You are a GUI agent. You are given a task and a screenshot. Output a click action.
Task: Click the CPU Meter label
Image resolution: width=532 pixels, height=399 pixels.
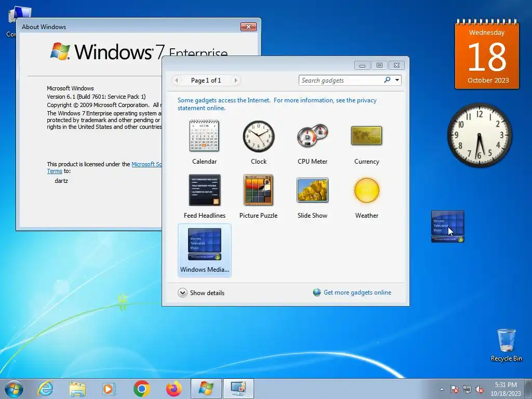pyautogui.click(x=312, y=162)
